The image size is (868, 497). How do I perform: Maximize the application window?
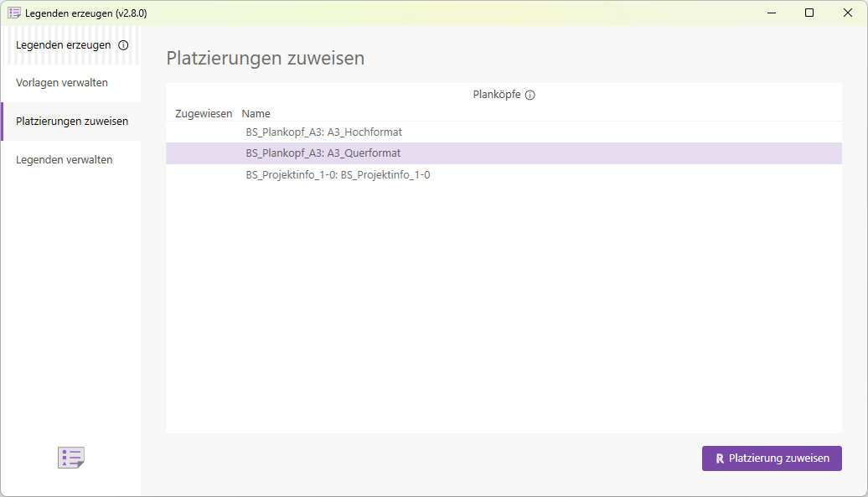pos(809,13)
